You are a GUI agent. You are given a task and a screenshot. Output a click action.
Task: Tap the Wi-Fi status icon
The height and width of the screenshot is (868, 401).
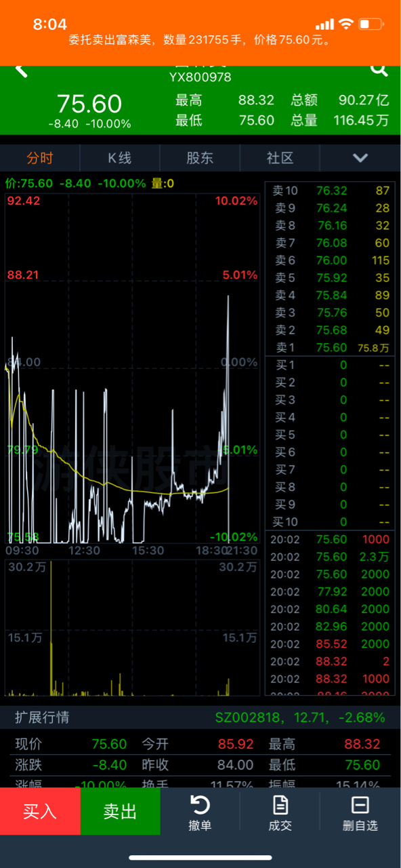click(x=346, y=24)
